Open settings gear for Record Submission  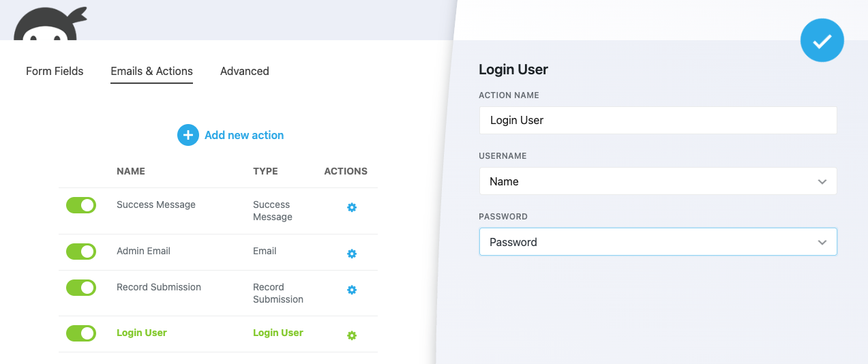352,290
